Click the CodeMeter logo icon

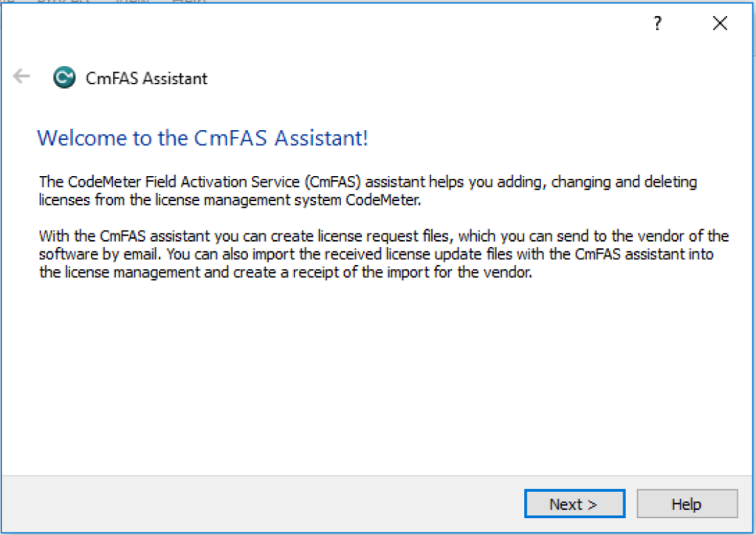click(x=64, y=78)
